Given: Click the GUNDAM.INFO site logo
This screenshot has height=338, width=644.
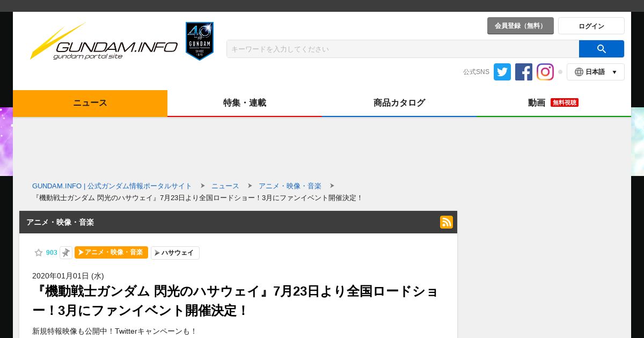Looking at the screenshot, I should (x=104, y=41).
